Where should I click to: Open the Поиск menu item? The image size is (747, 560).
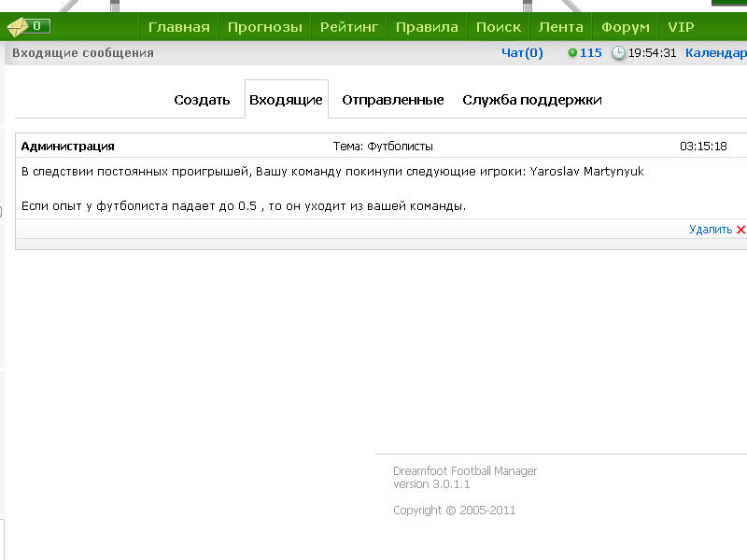[x=499, y=27]
